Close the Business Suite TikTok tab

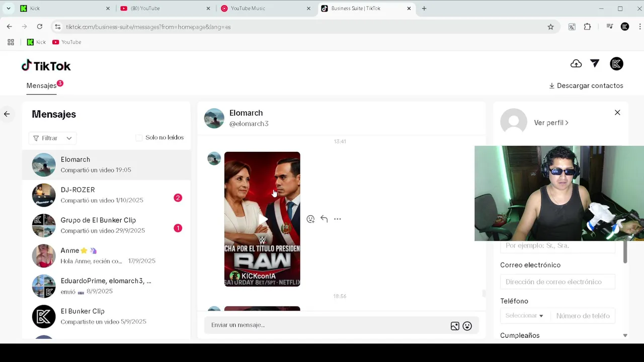coord(409,9)
